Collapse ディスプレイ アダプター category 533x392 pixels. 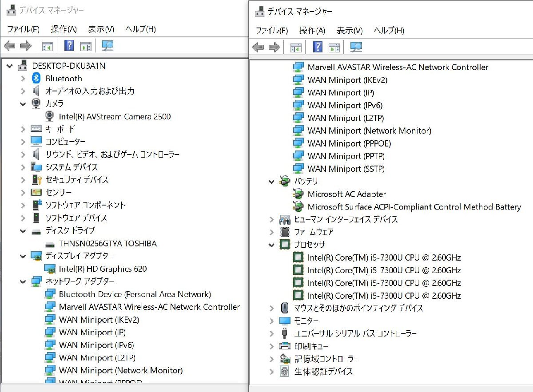pyautogui.click(x=23, y=256)
